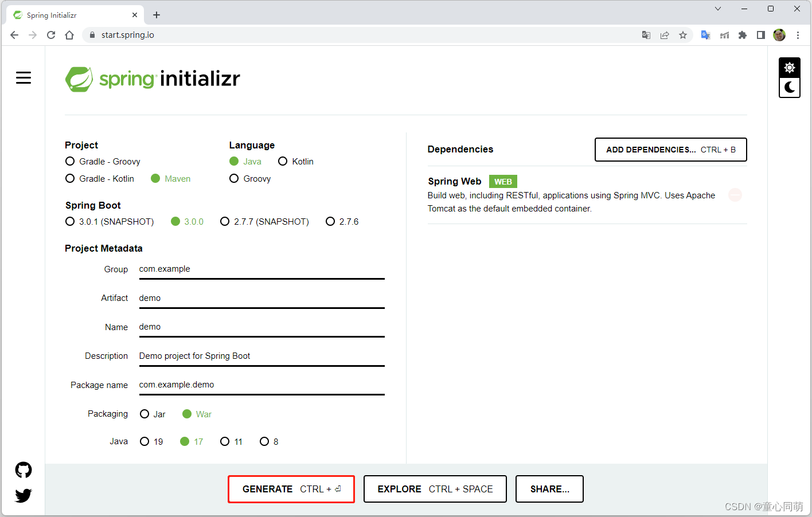812x517 pixels.
Task: Click the Description input field
Action: (261, 356)
